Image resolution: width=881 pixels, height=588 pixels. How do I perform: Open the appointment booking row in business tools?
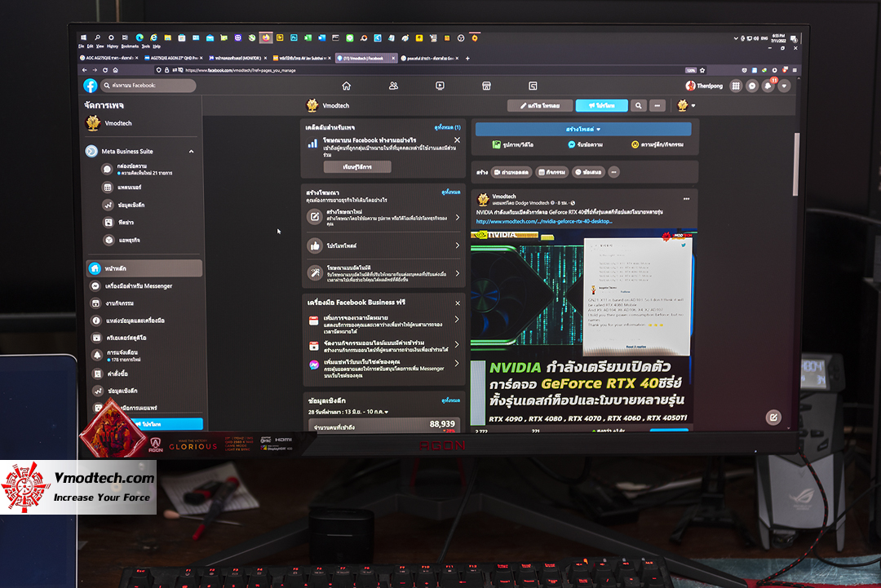pyautogui.click(x=383, y=324)
